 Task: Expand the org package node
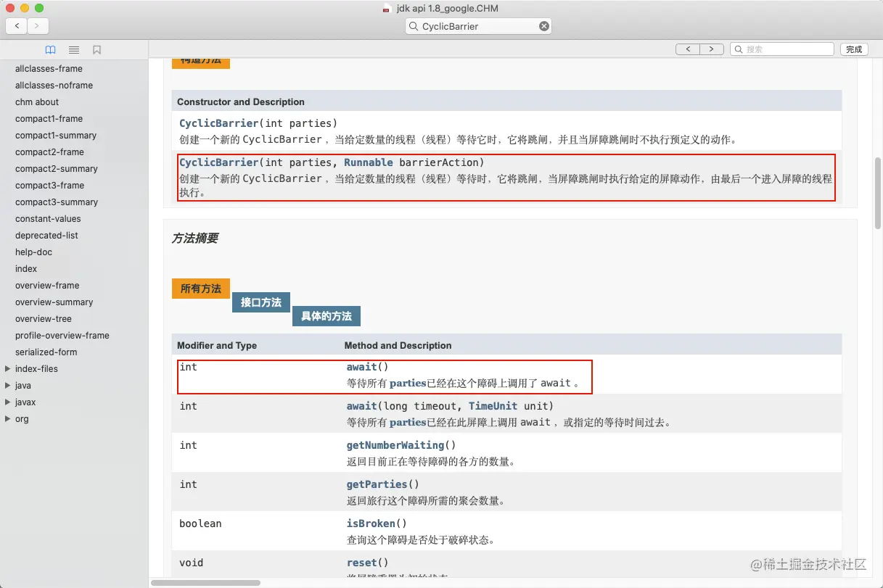[x=7, y=419]
